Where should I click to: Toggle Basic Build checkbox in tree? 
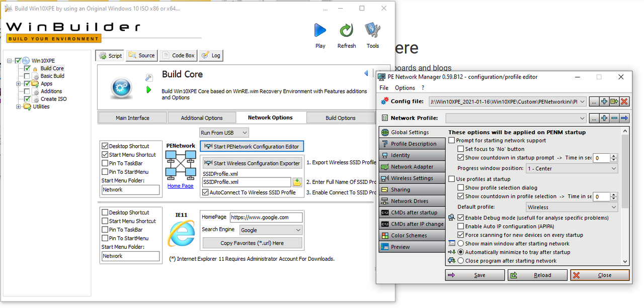(27, 76)
